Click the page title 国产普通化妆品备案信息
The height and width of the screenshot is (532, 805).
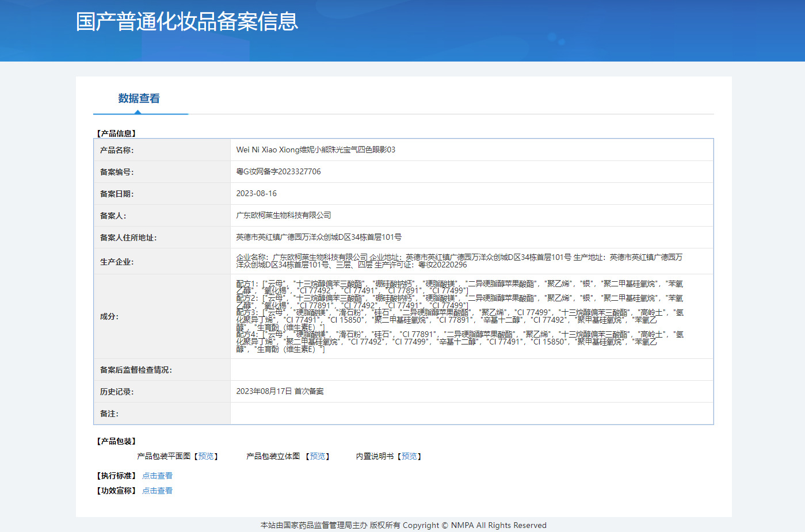click(187, 22)
